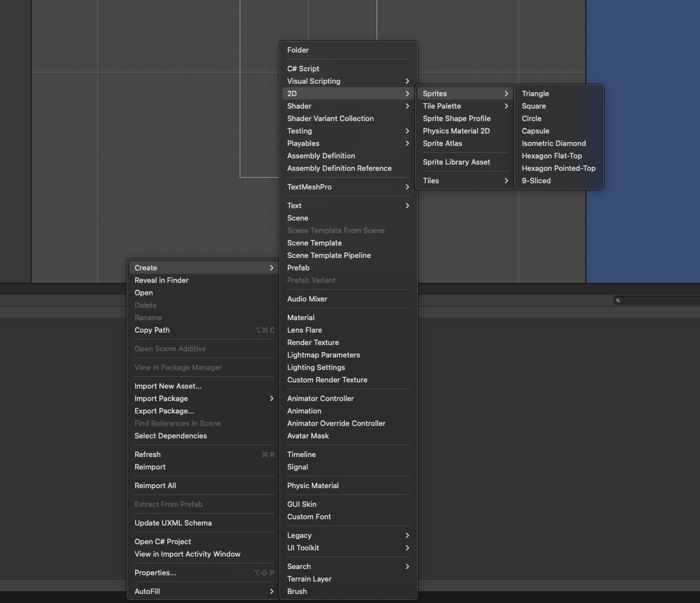
Task: Expand the AutoFill submenu
Action: tap(204, 591)
